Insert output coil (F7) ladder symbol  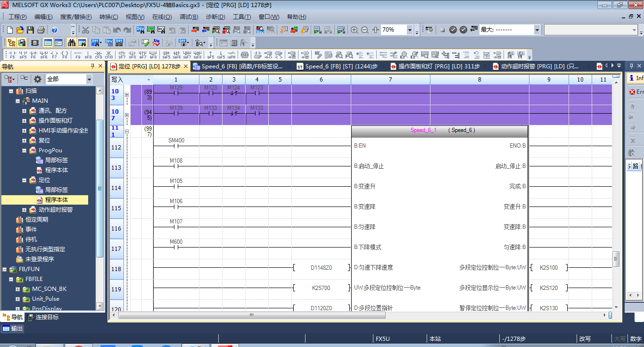point(54,54)
